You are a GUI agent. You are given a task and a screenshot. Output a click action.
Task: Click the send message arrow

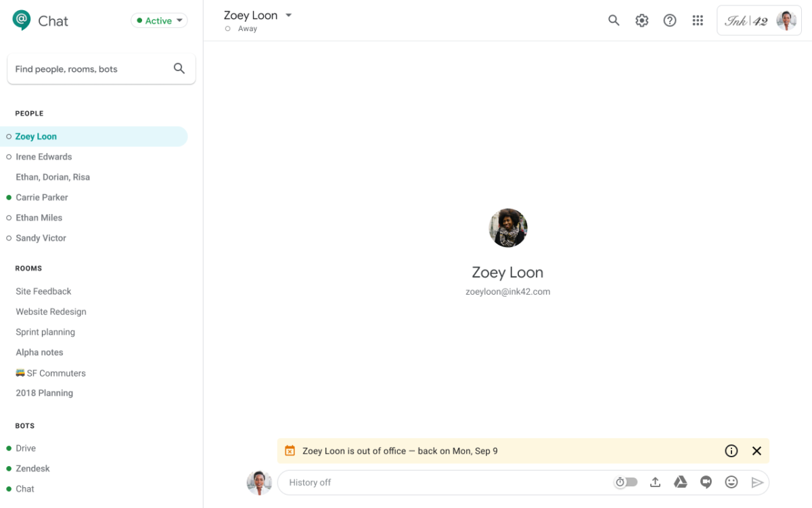point(757,482)
